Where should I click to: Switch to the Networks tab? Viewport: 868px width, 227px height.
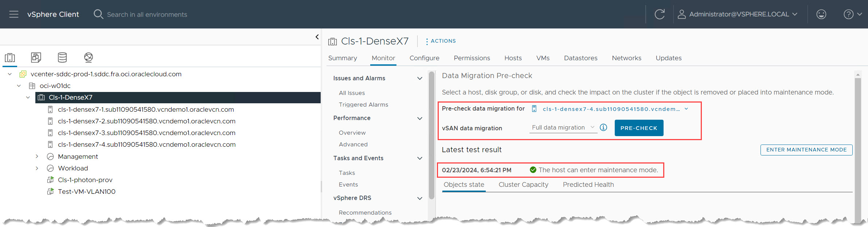[627, 58]
